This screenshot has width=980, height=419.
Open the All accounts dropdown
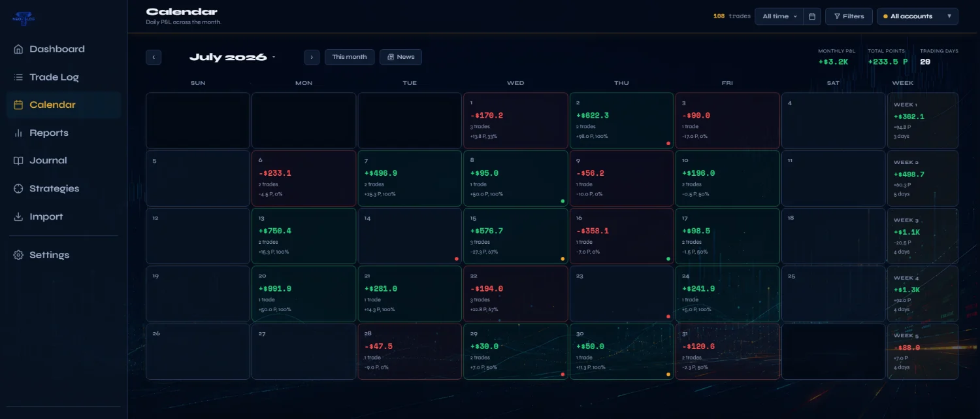tap(917, 16)
